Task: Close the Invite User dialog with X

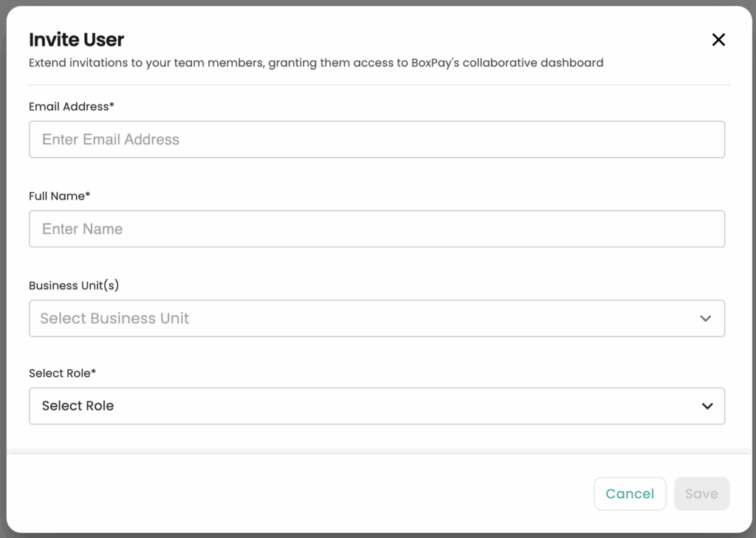Action: click(x=718, y=40)
